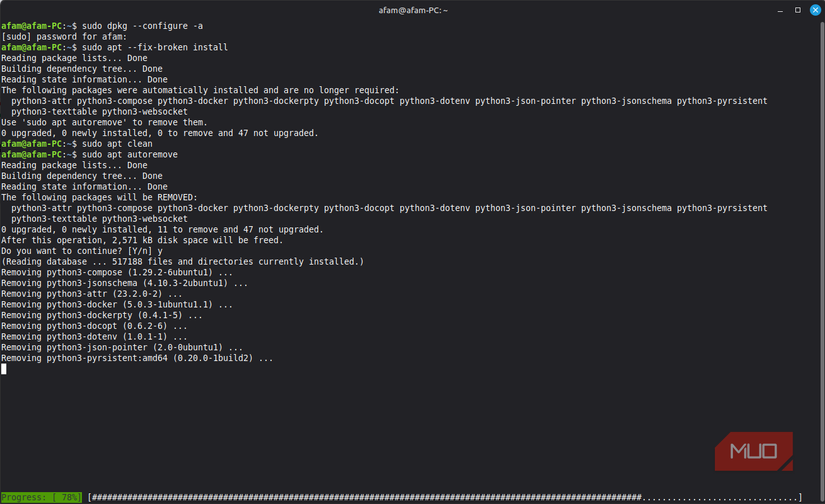Click the 'sudo apt autoremove' command line
This screenshot has height=504, width=825.
point(130,155)
